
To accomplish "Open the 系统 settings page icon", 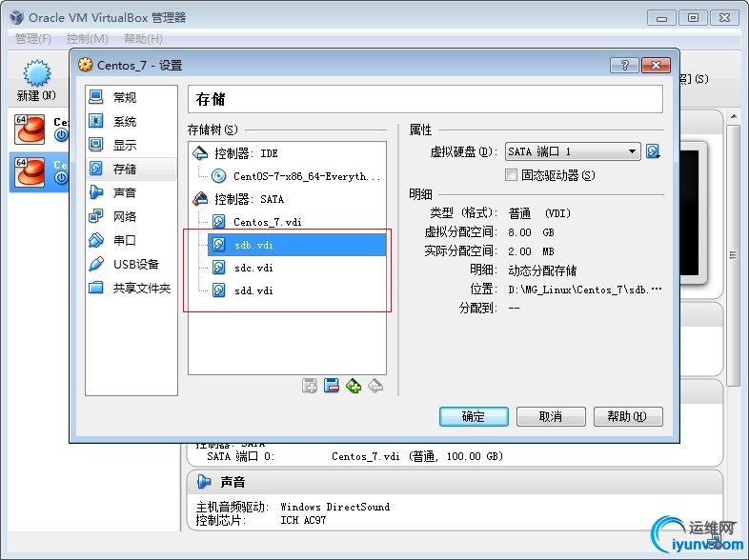I will pos(96,121).
